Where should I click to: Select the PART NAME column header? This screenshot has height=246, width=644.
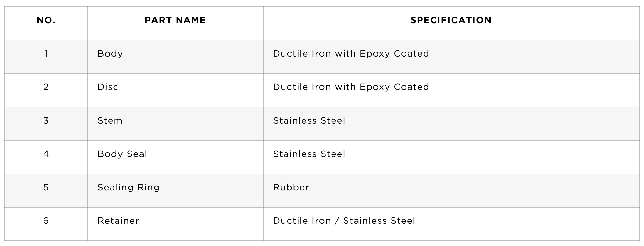(x=175, y=20)
